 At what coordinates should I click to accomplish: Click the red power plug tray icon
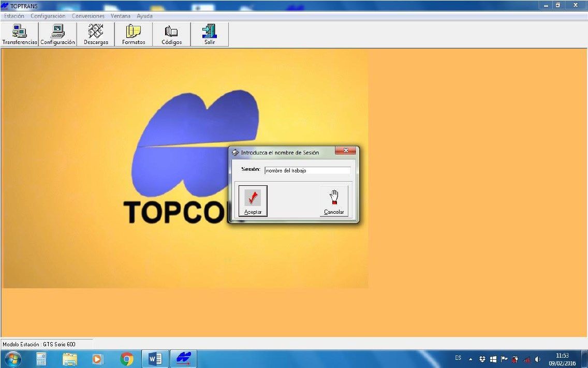tap(515, 359)
